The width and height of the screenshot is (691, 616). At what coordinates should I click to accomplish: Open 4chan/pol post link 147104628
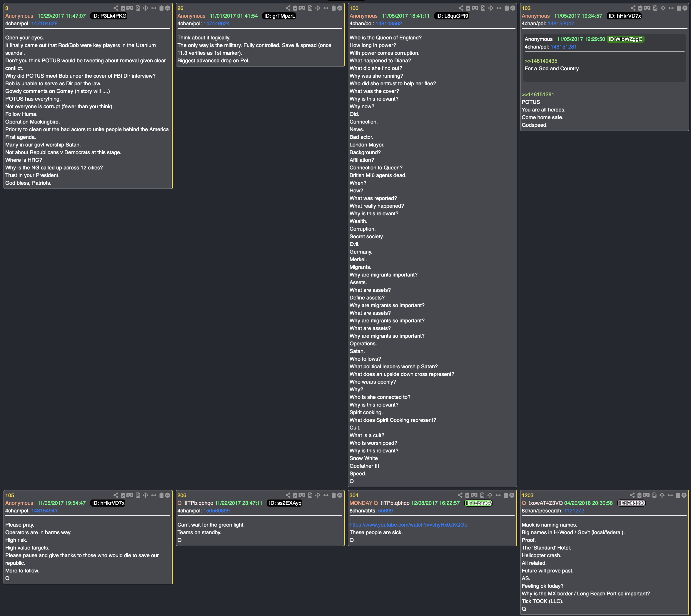point(44,24)
